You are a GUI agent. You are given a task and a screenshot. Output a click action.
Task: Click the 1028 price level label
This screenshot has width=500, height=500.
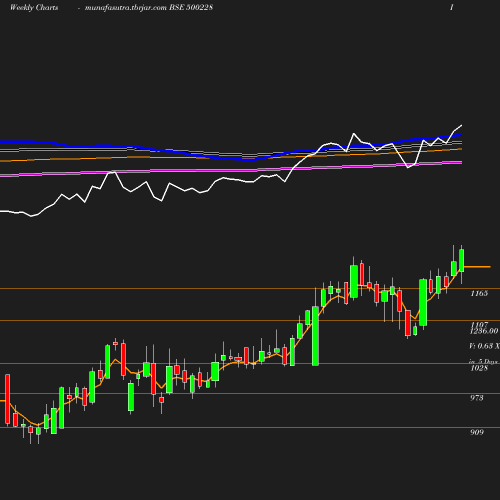tap(479, 368)
